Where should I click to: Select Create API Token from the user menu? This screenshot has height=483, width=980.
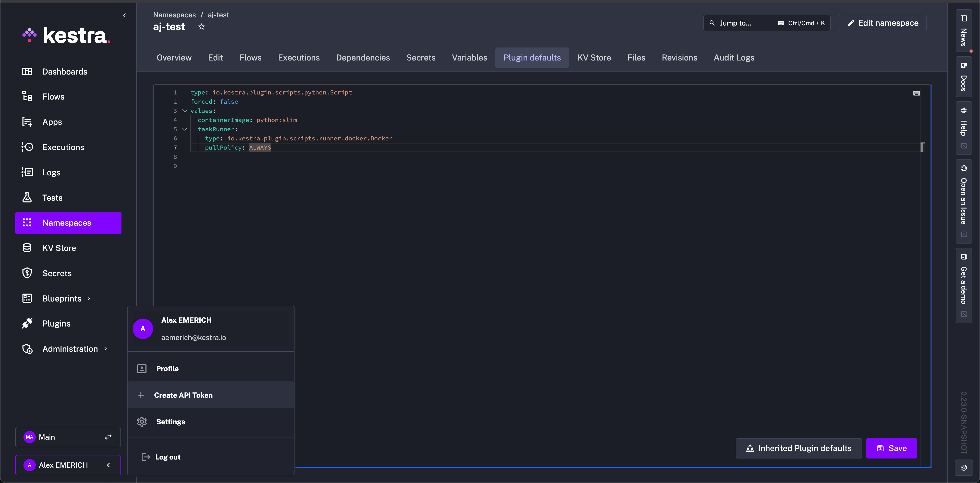(x=183, y=395)
